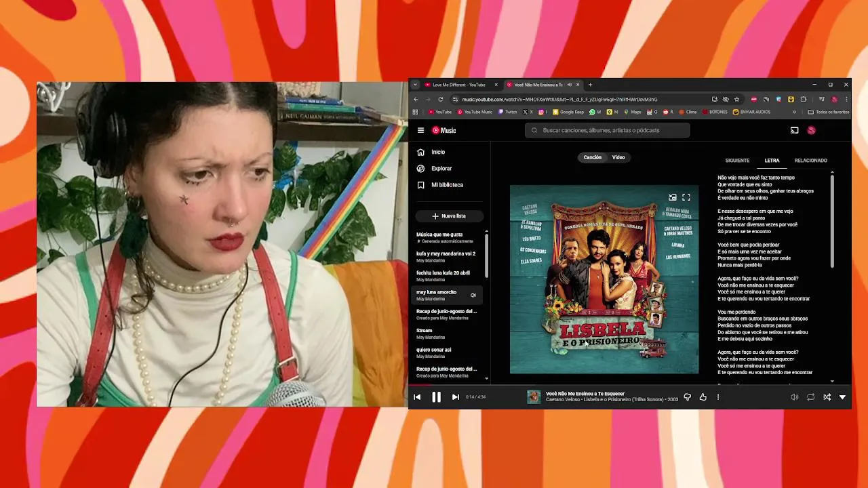This screenshot has width=868, height=488.
Task: Click the Buscar canciones search field
Action: pos(607,130)
